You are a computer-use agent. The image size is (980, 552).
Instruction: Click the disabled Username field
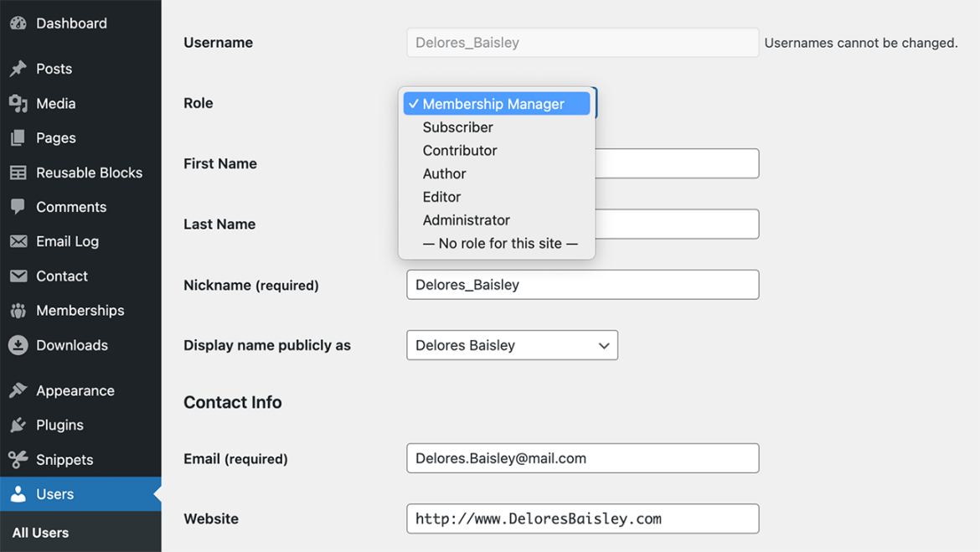pos(582,43)
